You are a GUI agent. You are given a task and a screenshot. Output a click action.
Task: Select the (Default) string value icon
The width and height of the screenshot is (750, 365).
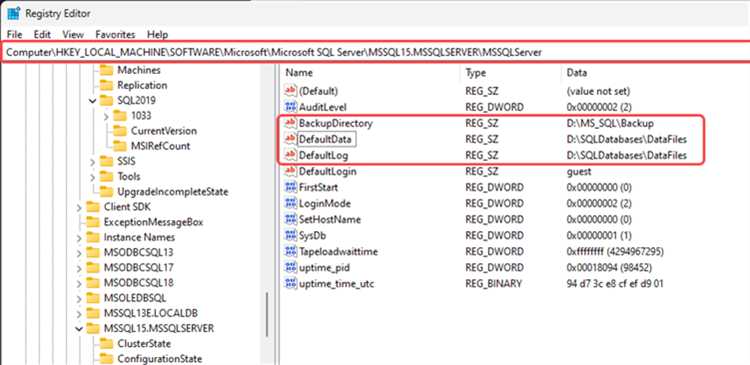(x=290, y=90)
